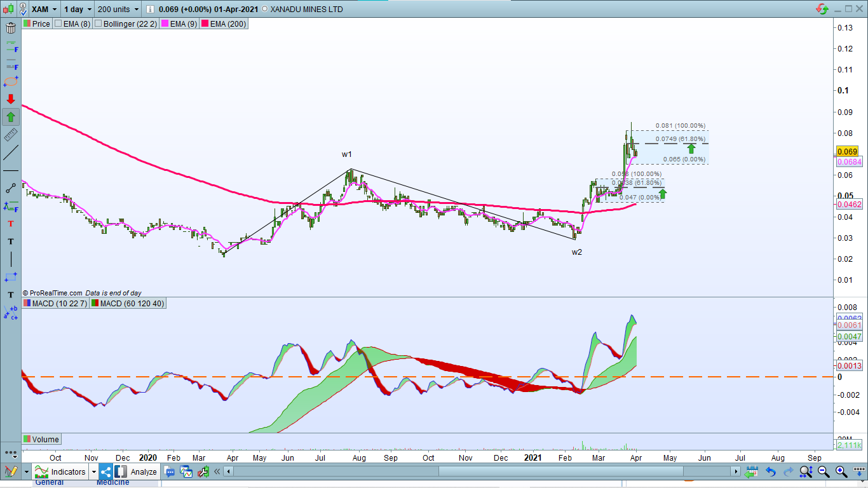
Task: Click the 0.0749 (61.80%) Fibonacci level
Action: pyautogui.click(x=681, y=139)
